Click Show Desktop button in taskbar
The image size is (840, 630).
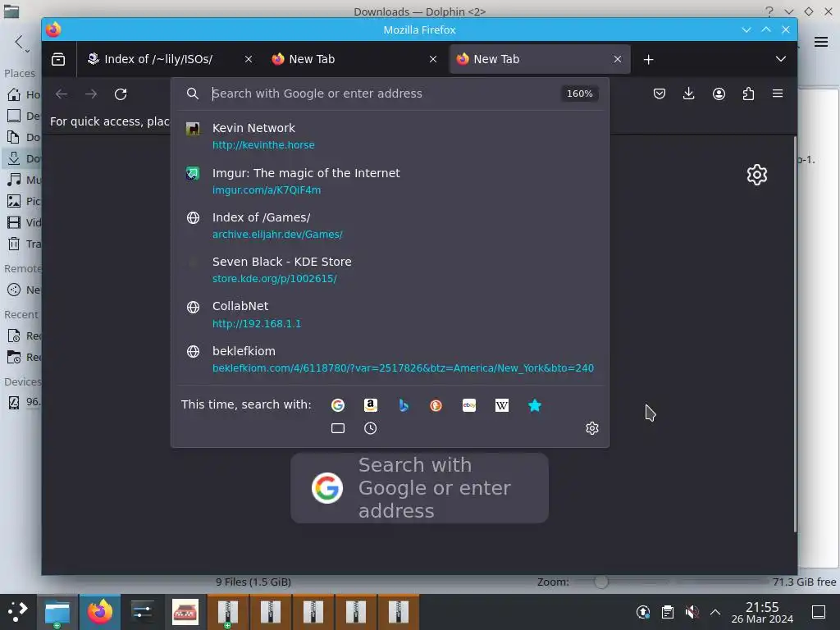coord(819,612)
